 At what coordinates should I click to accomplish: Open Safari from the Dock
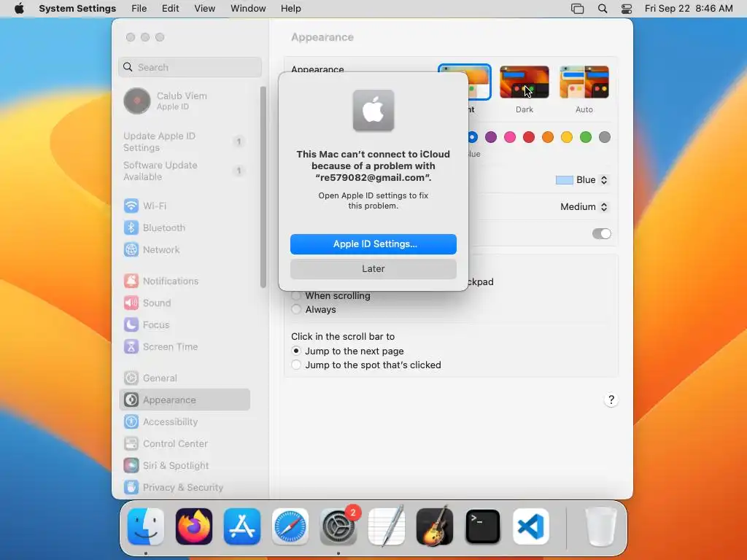point(290,526)
